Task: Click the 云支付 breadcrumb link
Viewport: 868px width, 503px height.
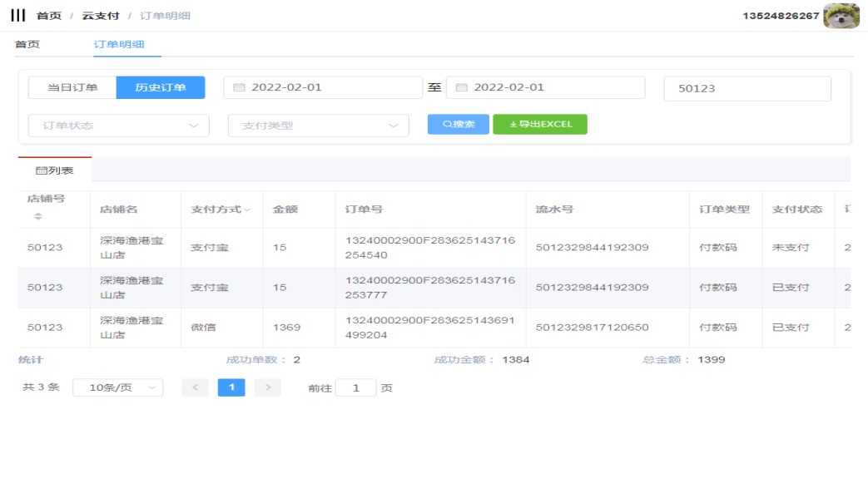Action: pos(101,16)
